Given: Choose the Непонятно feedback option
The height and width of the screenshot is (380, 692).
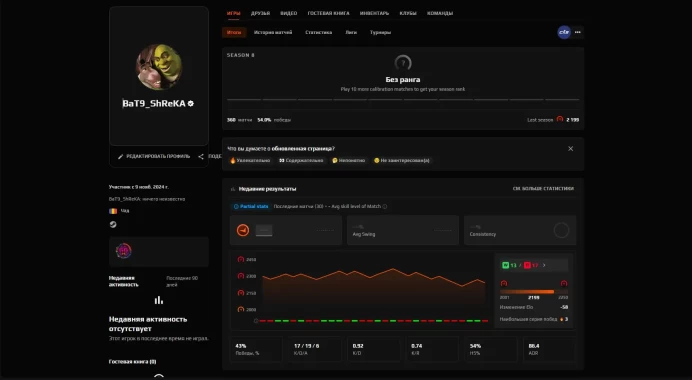Looking at the screenshot, I should pos(349,161).
